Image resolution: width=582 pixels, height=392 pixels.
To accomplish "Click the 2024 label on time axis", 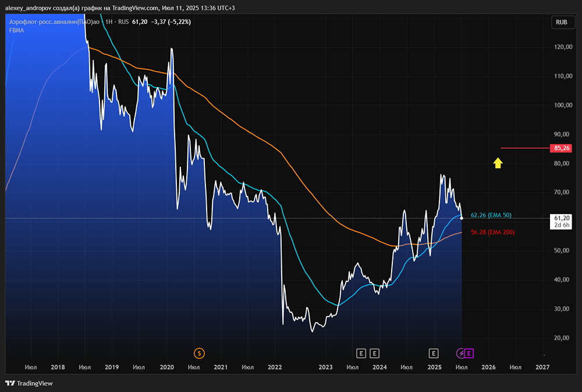I will coord(379,367).
